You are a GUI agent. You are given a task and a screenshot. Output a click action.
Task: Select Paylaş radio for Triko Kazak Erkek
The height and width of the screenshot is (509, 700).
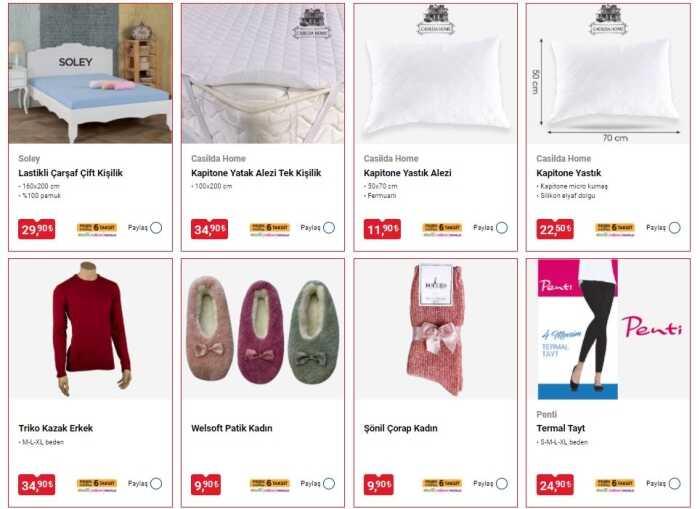pos(156,484)
